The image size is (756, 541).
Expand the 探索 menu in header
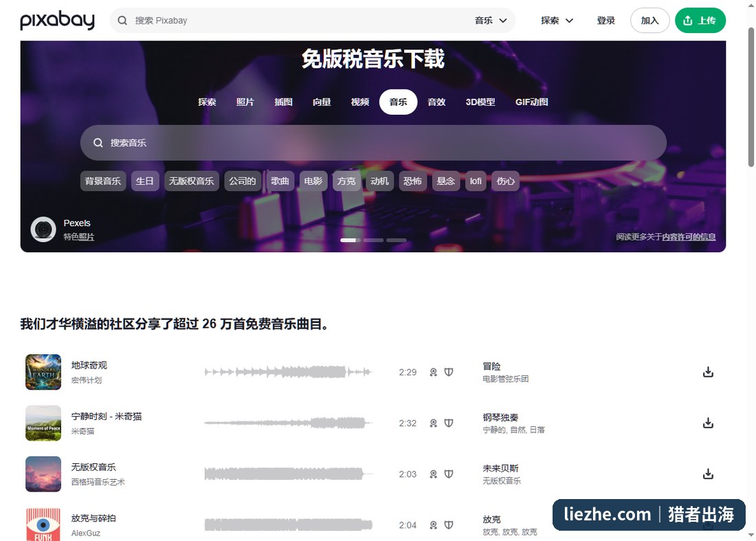[x=557, y=20]
